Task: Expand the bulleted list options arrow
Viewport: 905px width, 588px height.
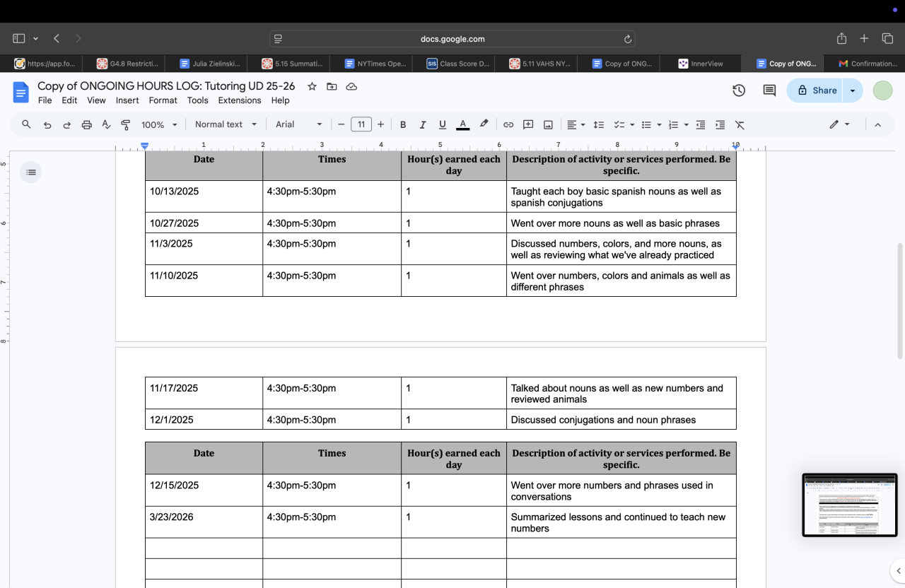Action: tap(659, 124)
